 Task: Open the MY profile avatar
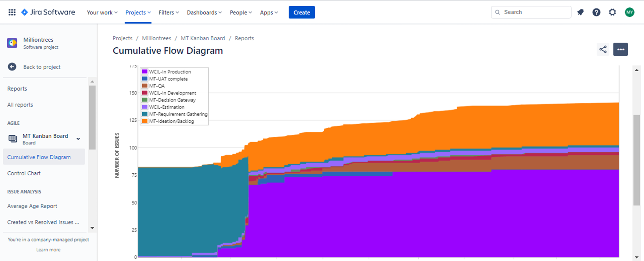630,12
